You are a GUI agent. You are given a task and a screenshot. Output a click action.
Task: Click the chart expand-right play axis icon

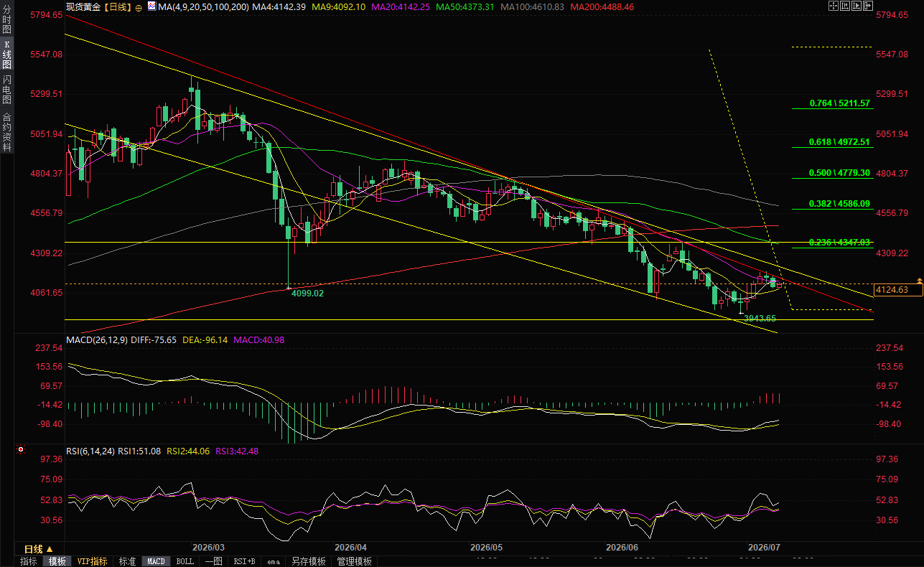click(x=857, y=6)
